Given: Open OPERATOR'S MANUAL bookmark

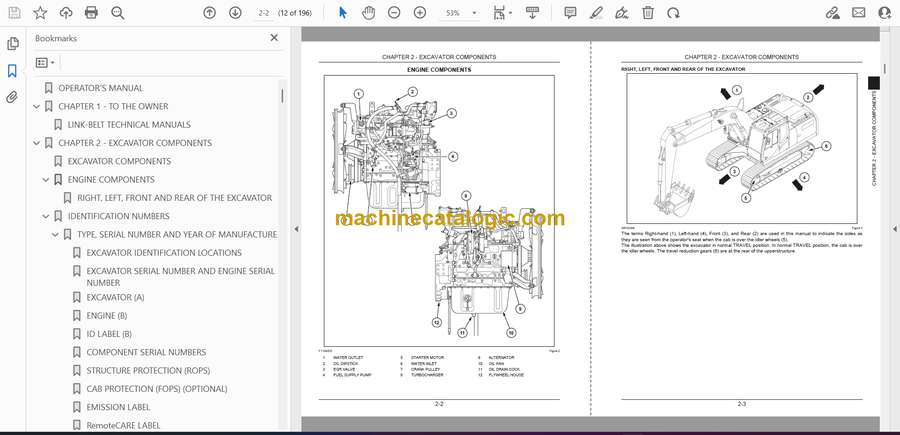Looking at the screenshot, I should tap(101, 88).
